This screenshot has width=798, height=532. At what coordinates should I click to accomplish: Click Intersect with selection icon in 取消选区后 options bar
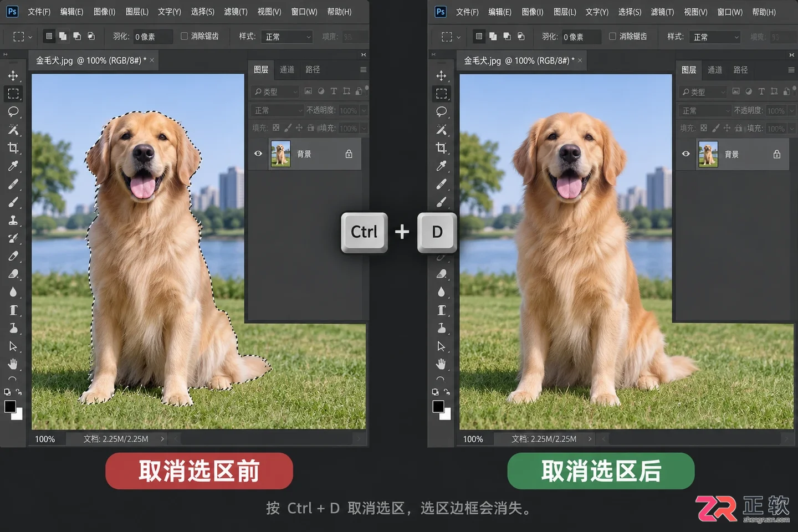click(x=521, y=36)
